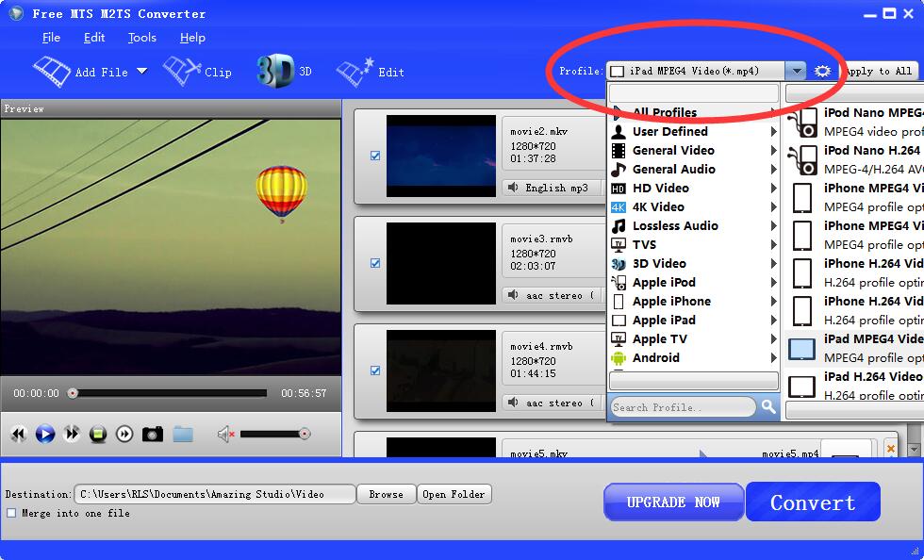
Task: Expand the TVS submenu
Action: click(x=774, y=244)
